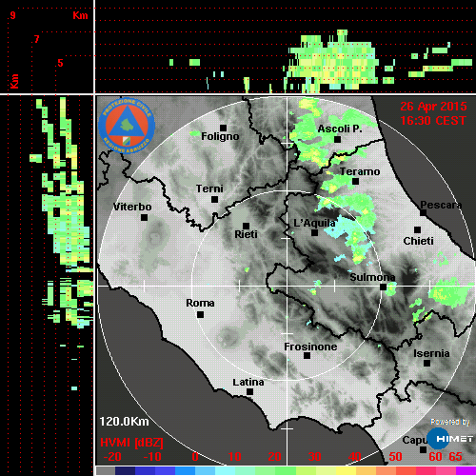Click the 'Pescara' map label
The image size is (476, 476).
(441, 205)
